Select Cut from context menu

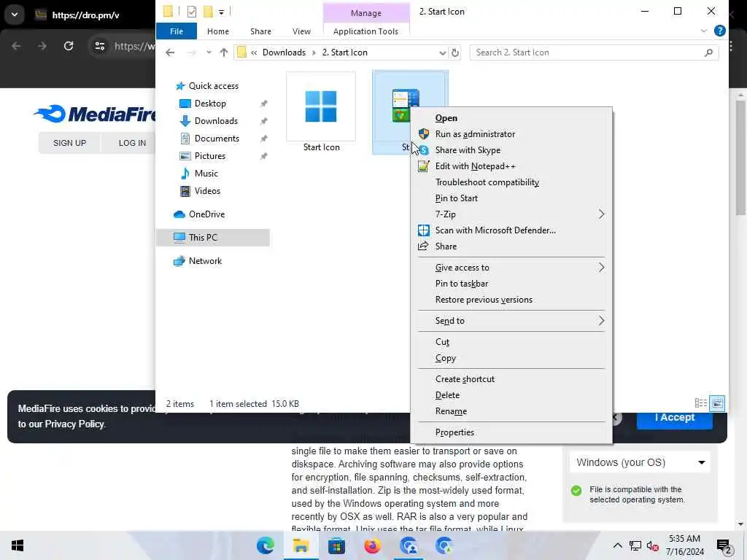(442, 342)
